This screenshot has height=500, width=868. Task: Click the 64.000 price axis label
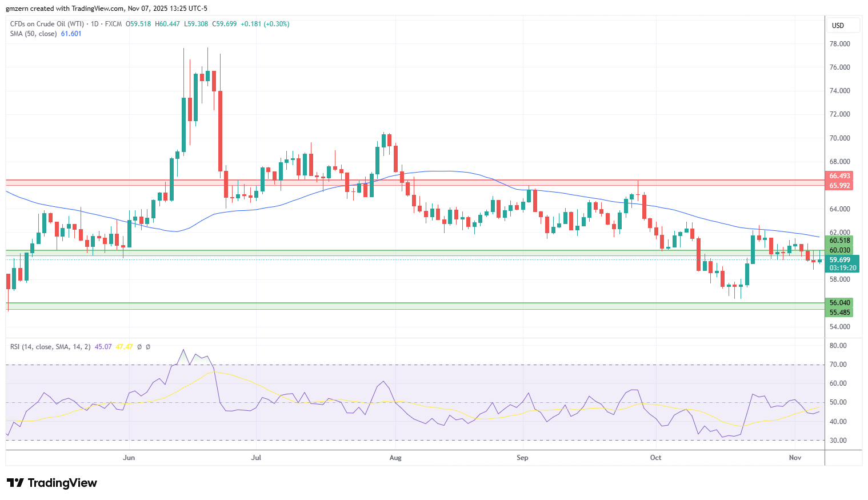tap(839, 209)
